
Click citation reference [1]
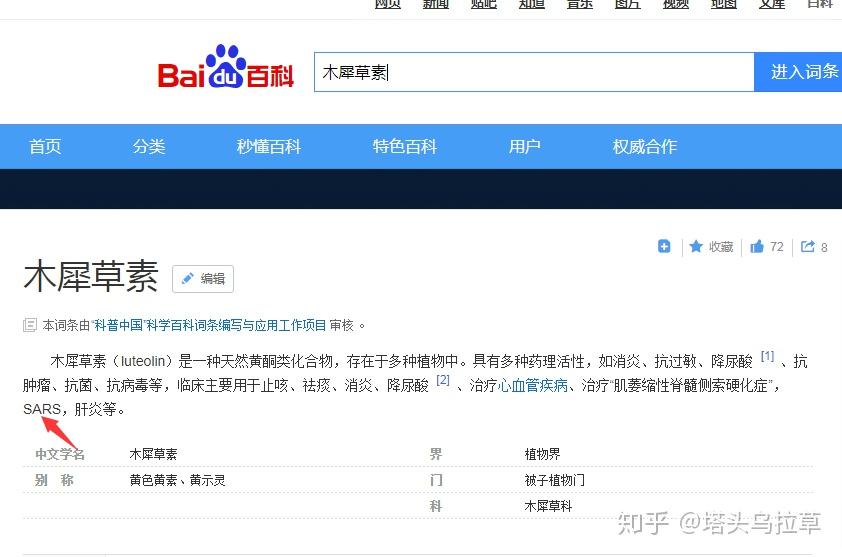tap(767, 356)
